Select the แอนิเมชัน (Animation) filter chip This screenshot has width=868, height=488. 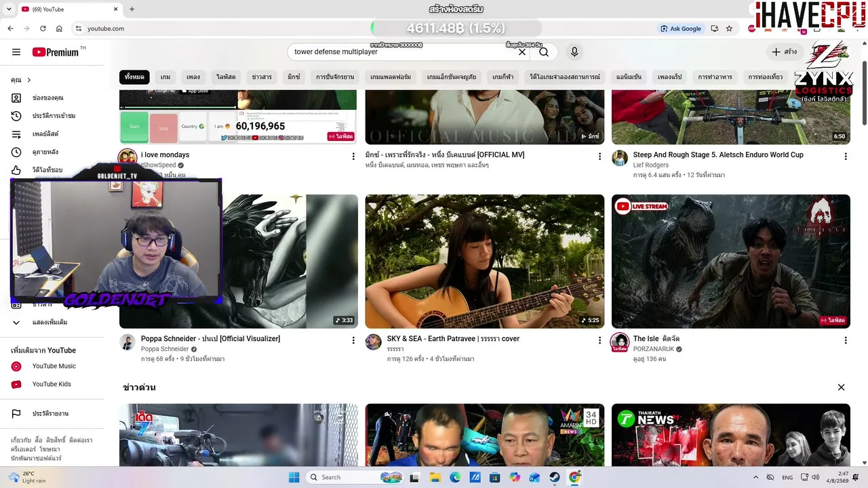(630, 77)
